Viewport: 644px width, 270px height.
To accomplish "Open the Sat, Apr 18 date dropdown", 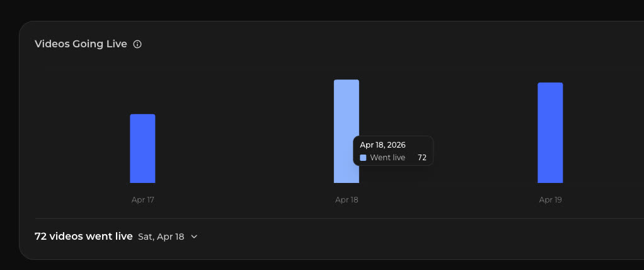I will [168, 237].
